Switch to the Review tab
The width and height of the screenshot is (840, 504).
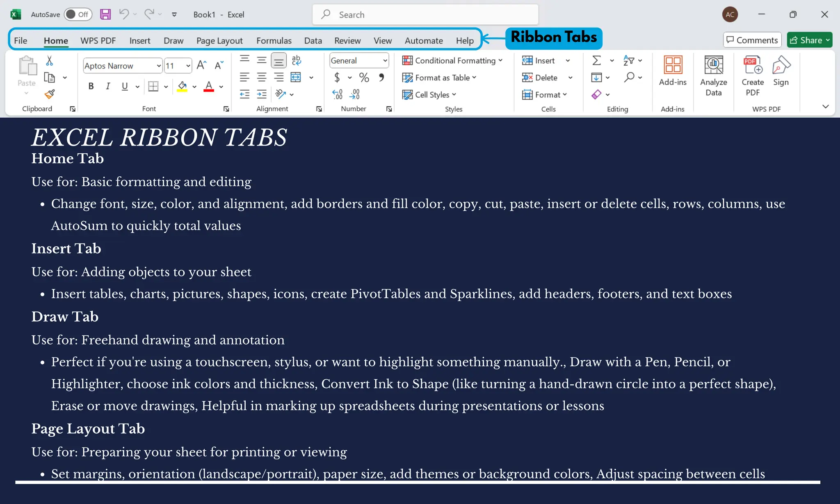(347, 40)
